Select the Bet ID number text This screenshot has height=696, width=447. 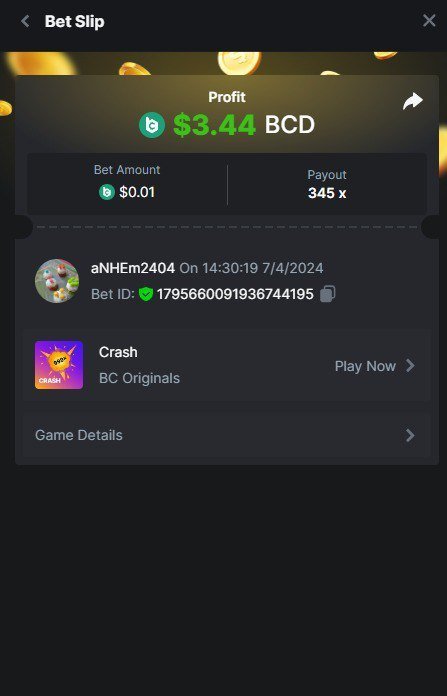(x=235, y=294)
